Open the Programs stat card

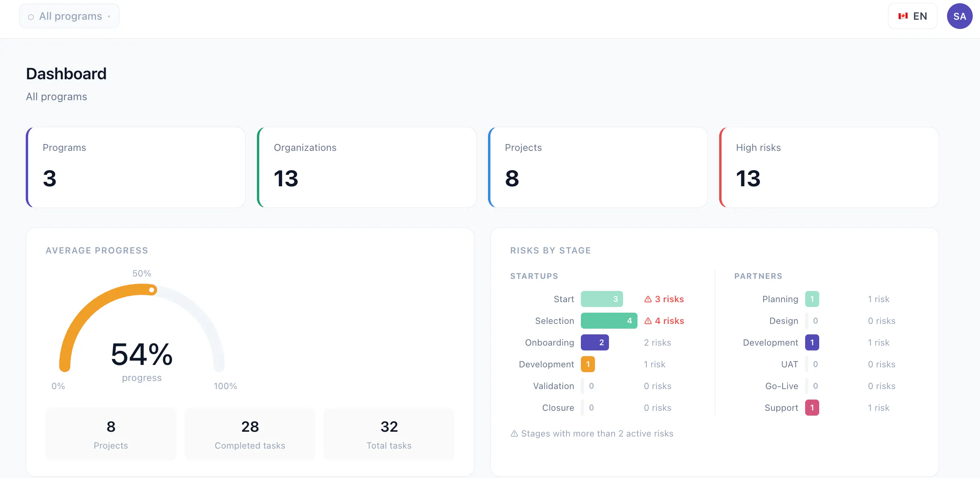coord(136,167)
